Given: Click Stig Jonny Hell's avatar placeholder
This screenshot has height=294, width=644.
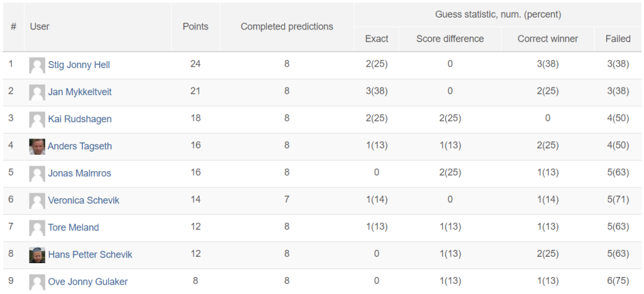Looking at the screenshot, I should (x=37, y=65).
